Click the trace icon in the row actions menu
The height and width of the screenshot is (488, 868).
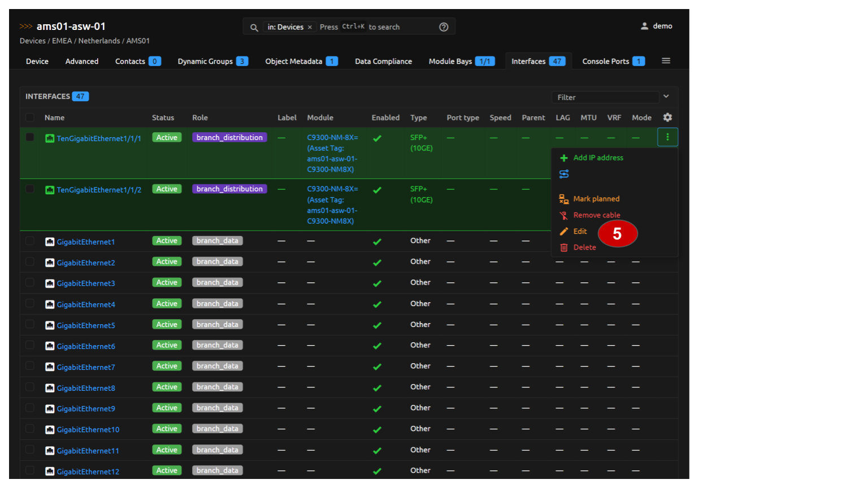[x=564, y=174]
